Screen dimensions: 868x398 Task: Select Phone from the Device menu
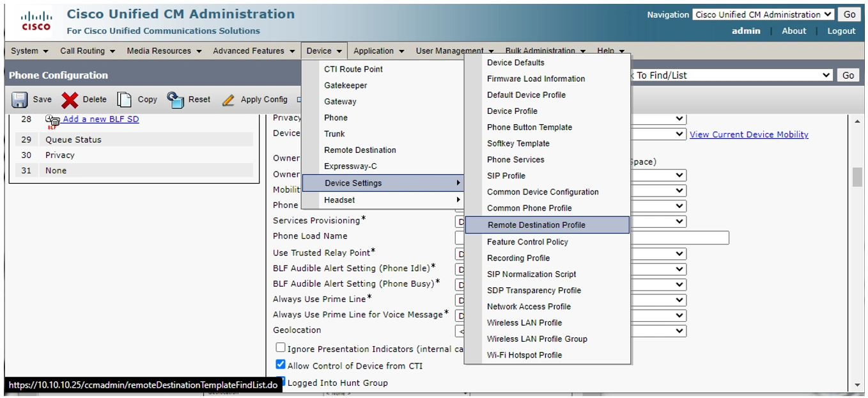tap(336, 118)
